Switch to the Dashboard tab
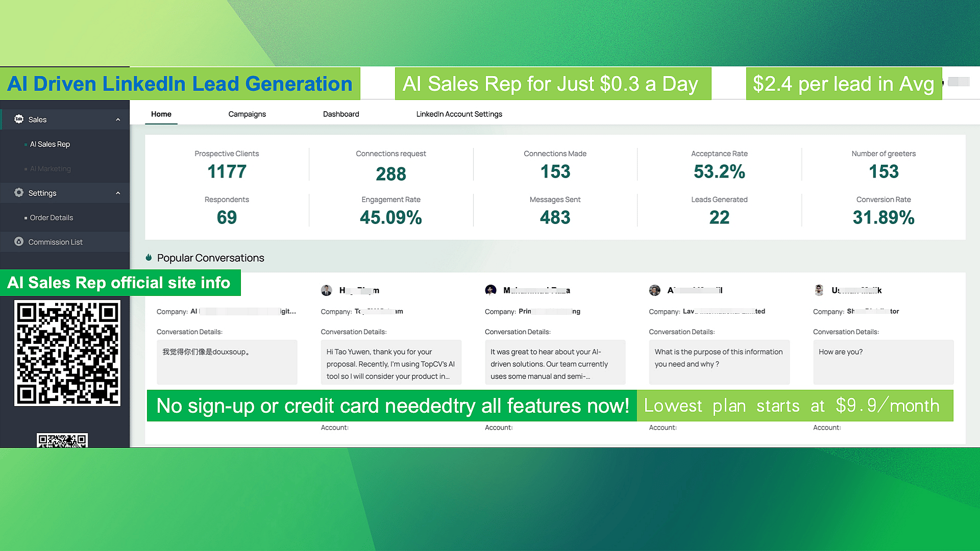Image resolution: width=980 pixels, height=551 pixels. 341,114
